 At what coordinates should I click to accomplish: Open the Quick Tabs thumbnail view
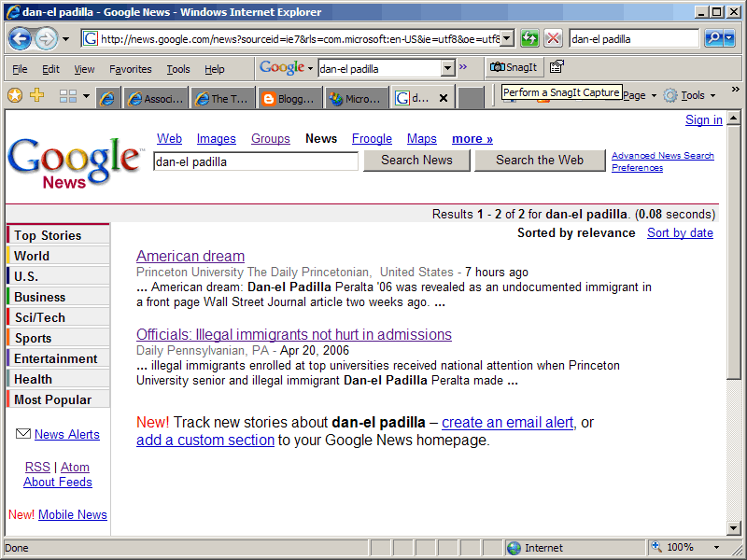tap(68, 96)
